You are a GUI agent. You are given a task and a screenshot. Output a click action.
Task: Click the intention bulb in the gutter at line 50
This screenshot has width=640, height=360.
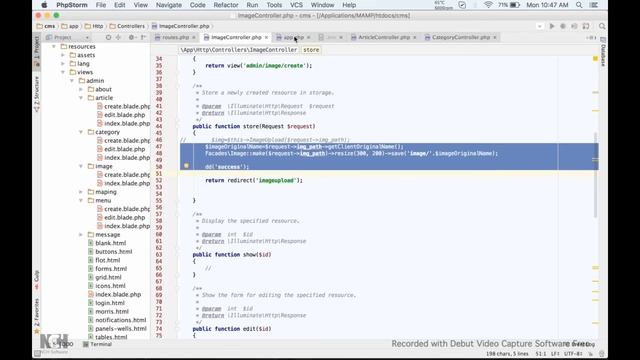point(186,166)
